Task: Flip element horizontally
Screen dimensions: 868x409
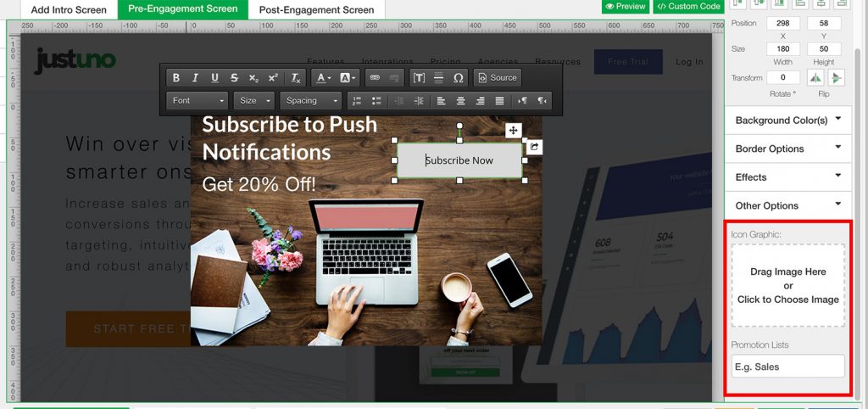Action: point(815,78)
